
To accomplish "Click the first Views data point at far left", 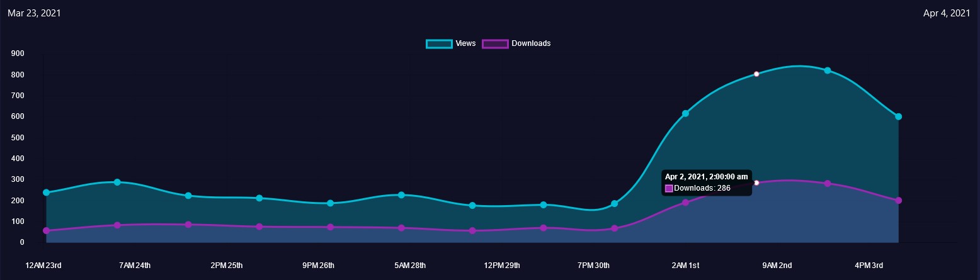I will point(46,193).
